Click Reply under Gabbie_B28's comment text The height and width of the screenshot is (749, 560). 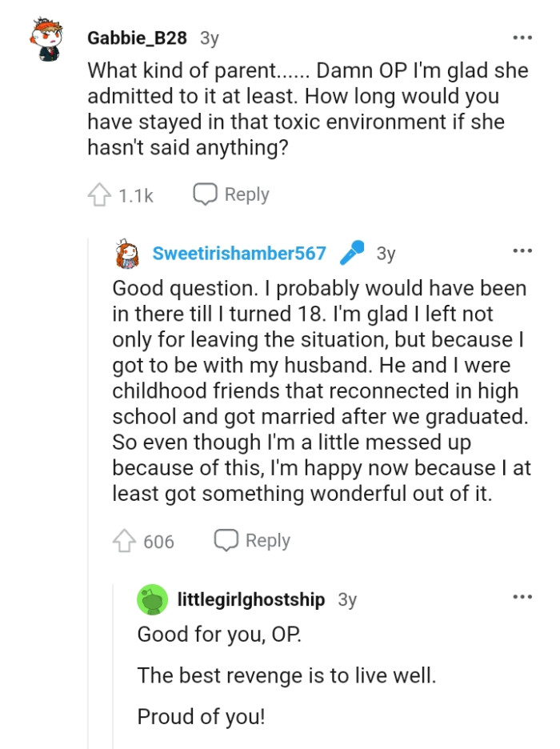246,193
